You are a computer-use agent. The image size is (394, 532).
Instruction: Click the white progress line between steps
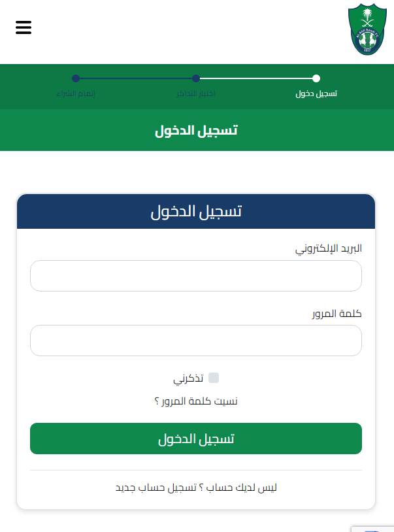tap(256, 78)
